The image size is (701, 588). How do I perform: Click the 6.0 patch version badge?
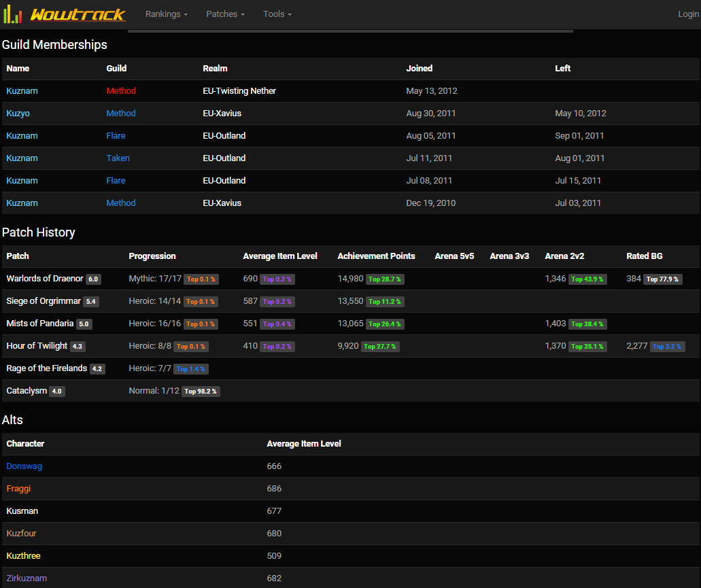93,279
